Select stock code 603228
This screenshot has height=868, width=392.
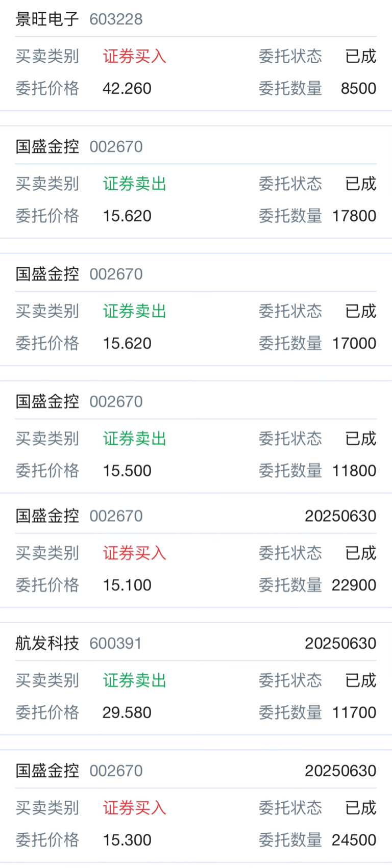point(116,19)
